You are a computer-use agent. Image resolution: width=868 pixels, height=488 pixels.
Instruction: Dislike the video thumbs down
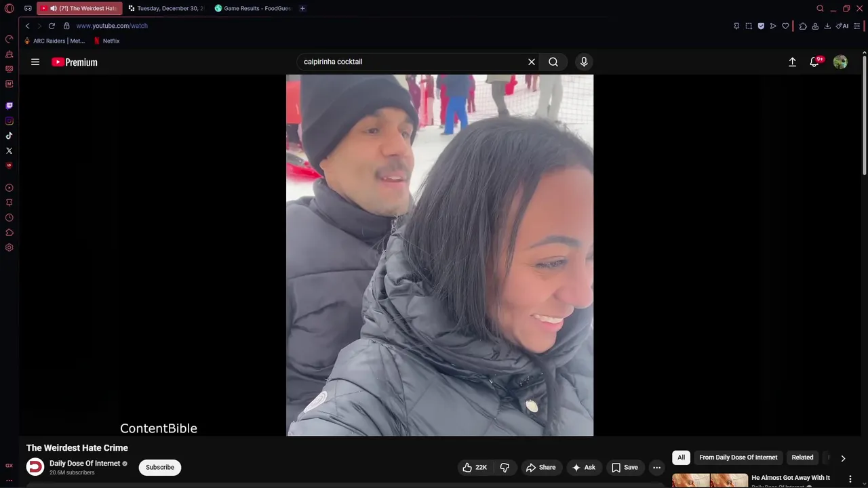(x=505, y=467)
